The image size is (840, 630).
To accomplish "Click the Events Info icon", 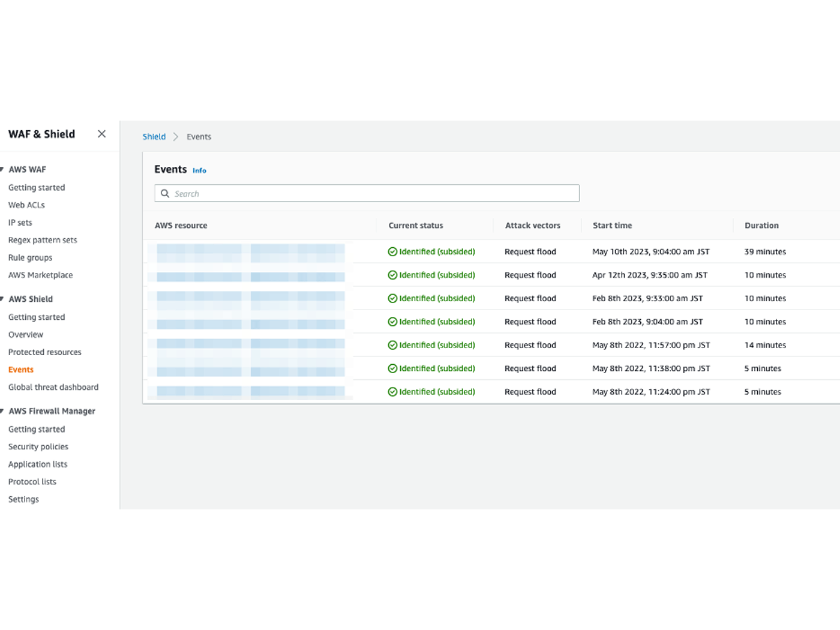I will pyautogui.click(x=199, y=170).
